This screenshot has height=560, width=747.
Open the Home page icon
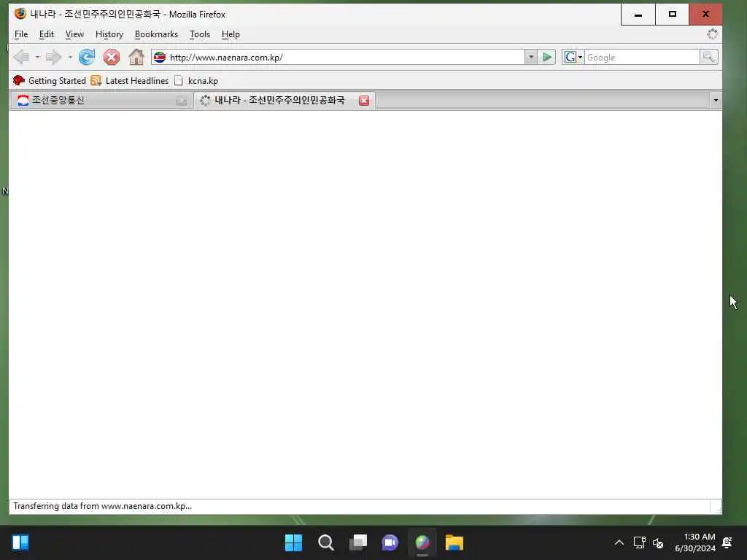coord(136,57)
